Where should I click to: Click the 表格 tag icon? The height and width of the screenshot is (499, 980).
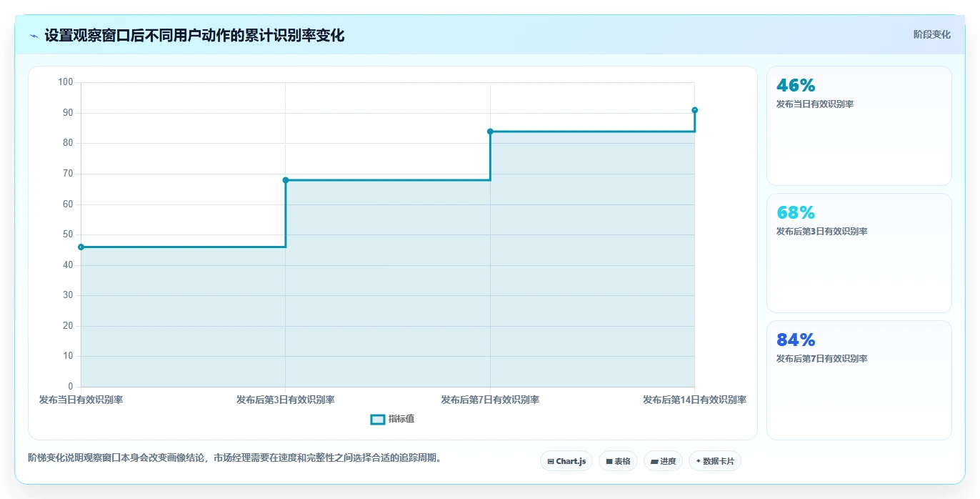coord(609,462)
